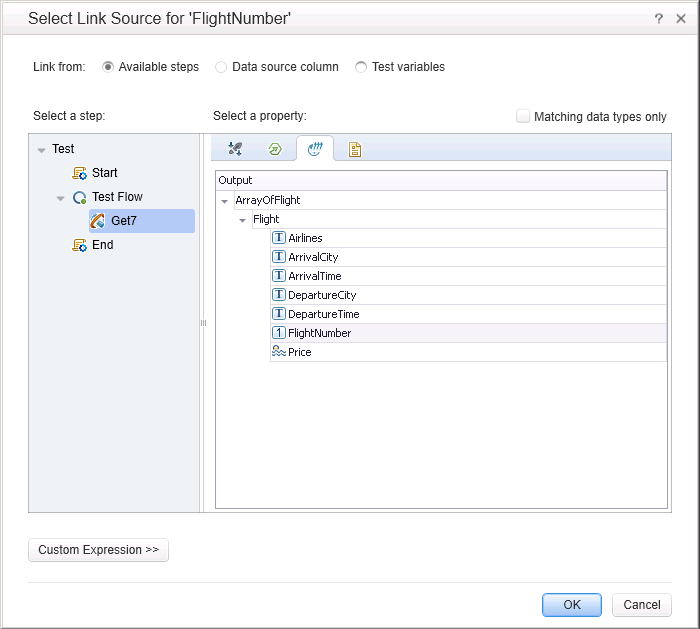Screen dimensions: 700x629
Task: Collapse the Test root tree node
Action: pyautogui.click(x=41, y=149)
